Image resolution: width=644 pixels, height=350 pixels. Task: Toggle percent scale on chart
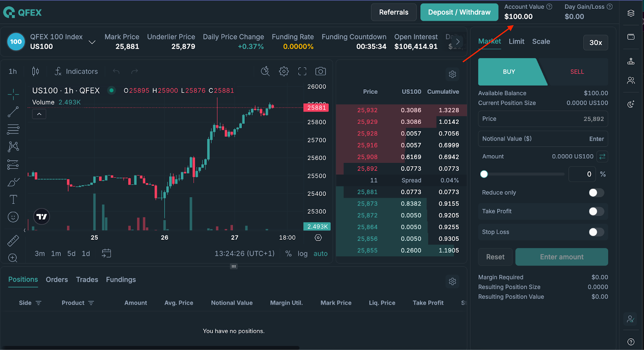click(288, 254)
